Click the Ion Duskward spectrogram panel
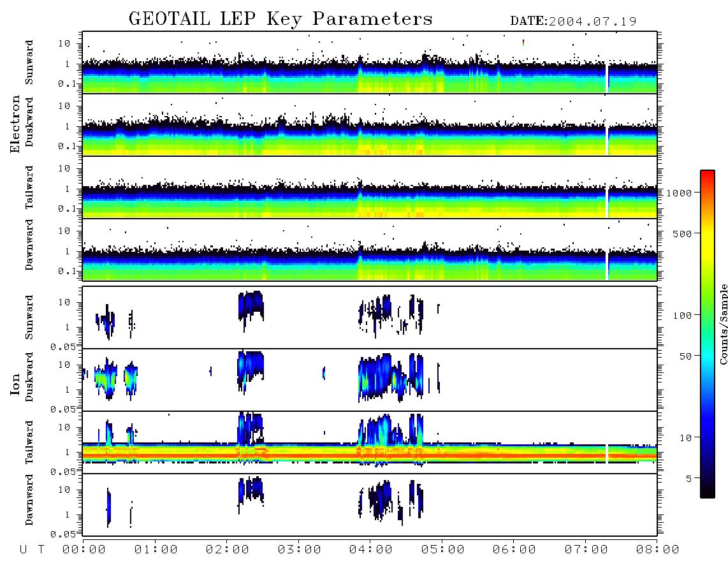Screen dimensions: 728x561 tap(370, 380)
